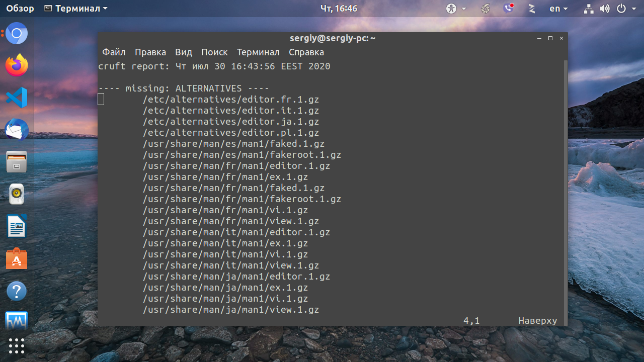Open the Справка menu
The height and width of the screenshot is (362, 644).
coord(306,52)
